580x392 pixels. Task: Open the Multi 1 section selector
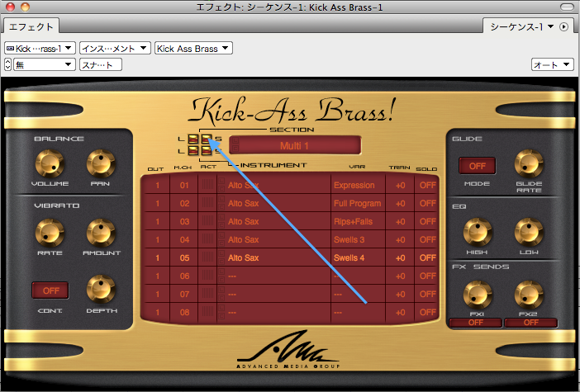click(x=295, y=145)
